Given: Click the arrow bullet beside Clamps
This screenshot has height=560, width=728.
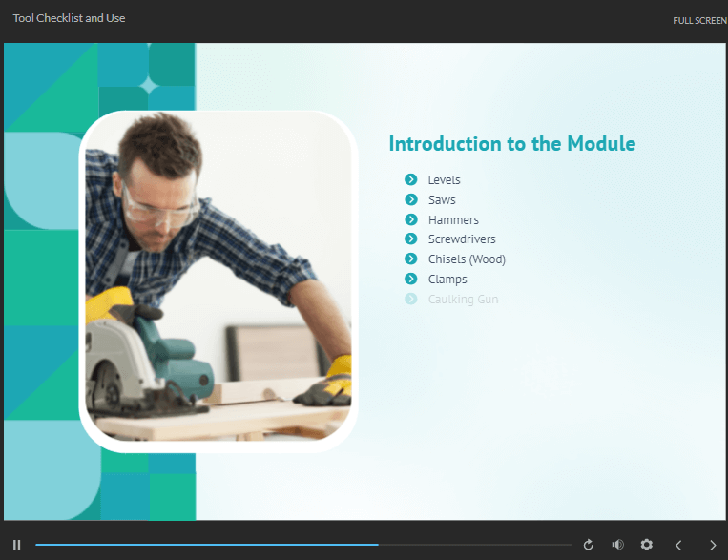Looking at the screenshot, I should pyautogui.click(x=411, y=279).
